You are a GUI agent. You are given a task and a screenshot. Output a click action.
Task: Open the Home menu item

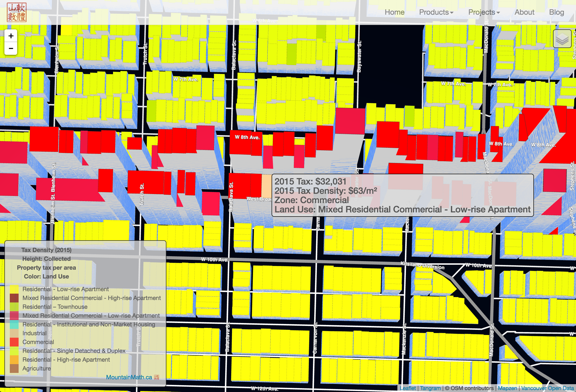pos(394,12)
